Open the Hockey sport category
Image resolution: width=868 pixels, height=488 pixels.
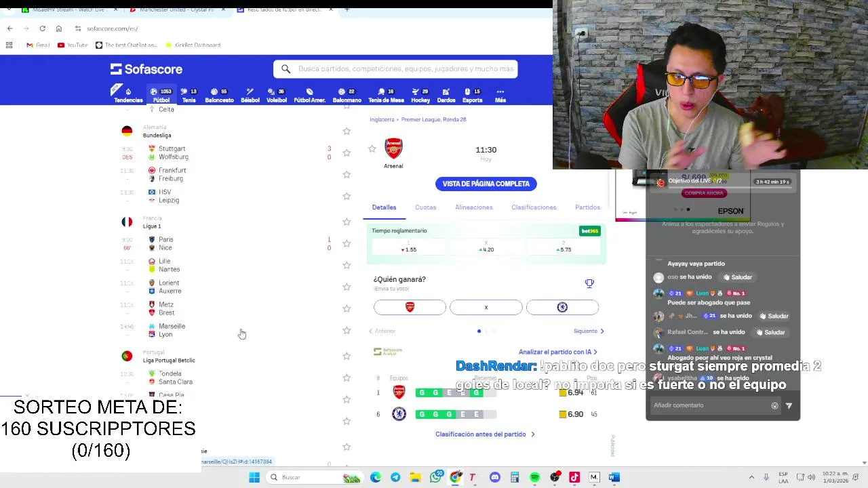click(x=420, y=96)
